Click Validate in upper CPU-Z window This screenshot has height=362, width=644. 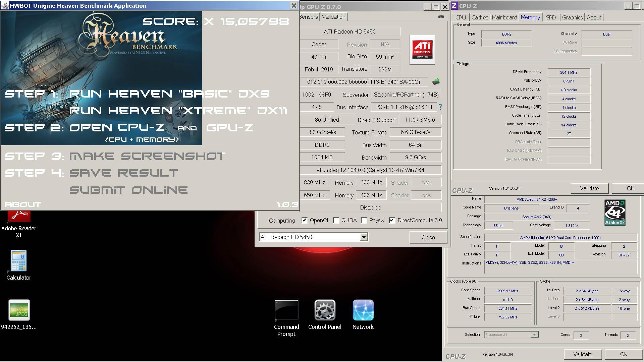pyautogui.click(x=589, y=188)
